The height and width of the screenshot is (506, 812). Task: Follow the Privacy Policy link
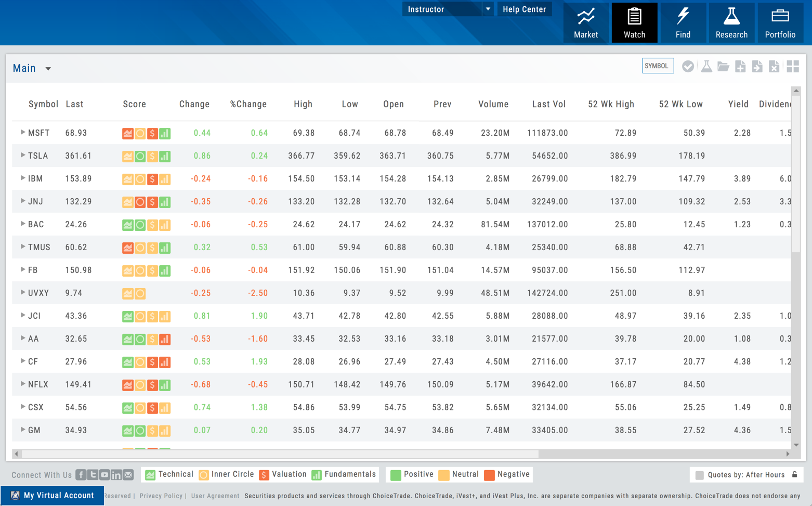[161, 496]
